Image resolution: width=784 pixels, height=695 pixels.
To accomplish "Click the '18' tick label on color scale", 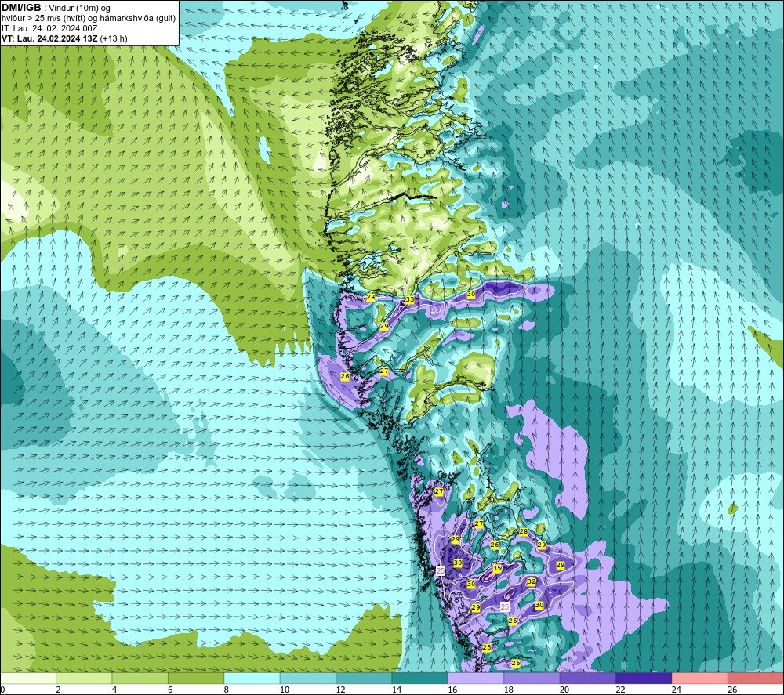I will click(509, 690).
